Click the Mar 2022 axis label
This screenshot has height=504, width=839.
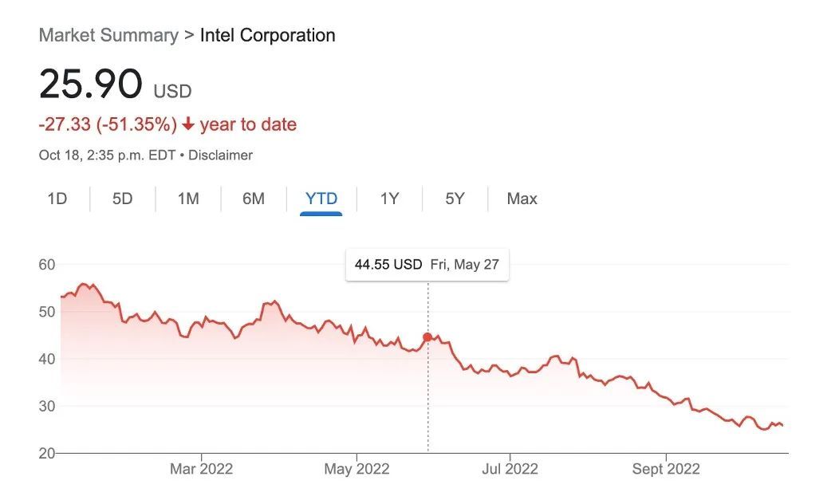pyautogui.click(x=201, y=469)
